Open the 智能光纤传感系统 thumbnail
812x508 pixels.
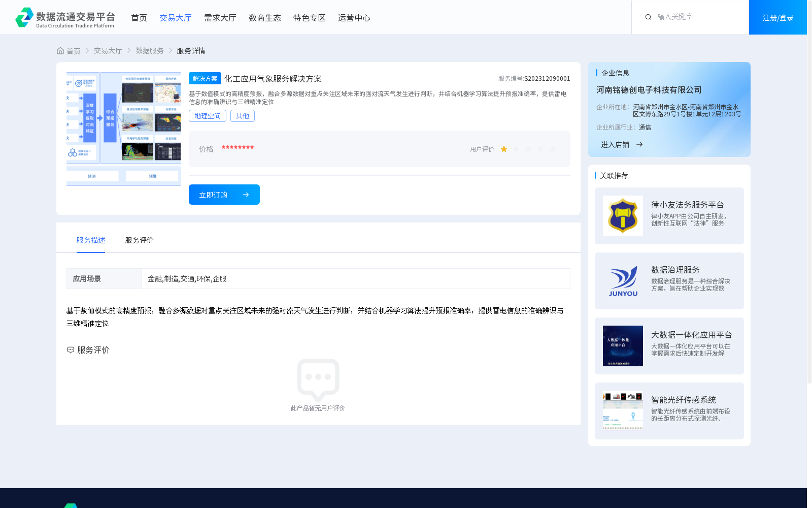(623, 411)
